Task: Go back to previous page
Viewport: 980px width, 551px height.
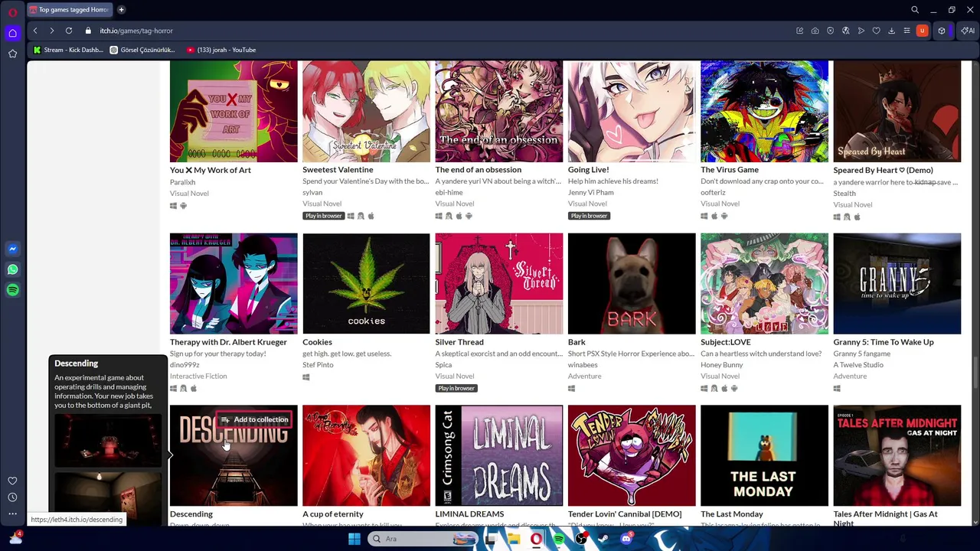Action: coord(35,31)
